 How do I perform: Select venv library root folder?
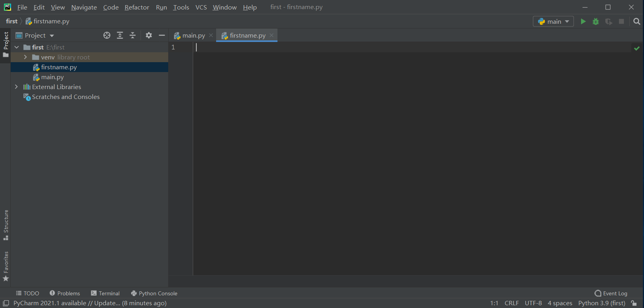(x=89, y=57)
